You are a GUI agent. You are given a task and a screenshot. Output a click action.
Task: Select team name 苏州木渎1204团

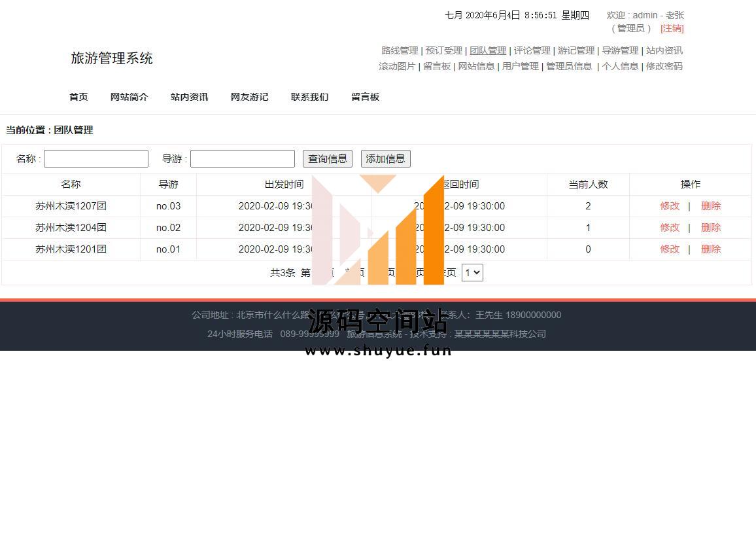coord(71,228)
